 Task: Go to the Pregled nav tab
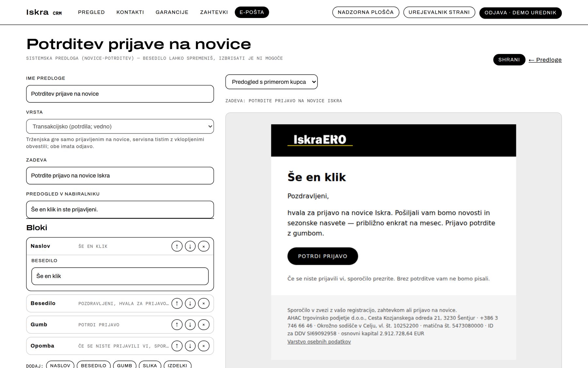(x=91, y=12)
